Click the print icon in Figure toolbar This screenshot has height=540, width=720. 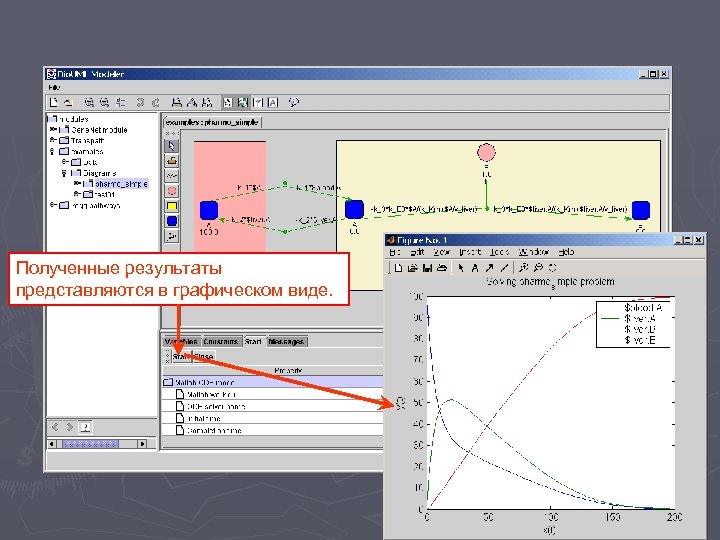pos(442,268)
